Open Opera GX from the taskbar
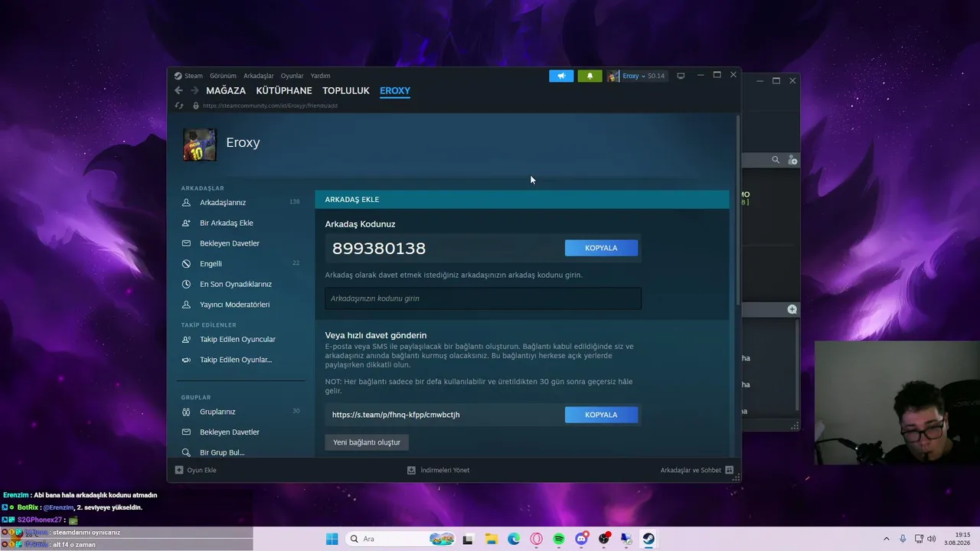Image resolution: width=980 pixels, height=551 pixels. [536, 539]
